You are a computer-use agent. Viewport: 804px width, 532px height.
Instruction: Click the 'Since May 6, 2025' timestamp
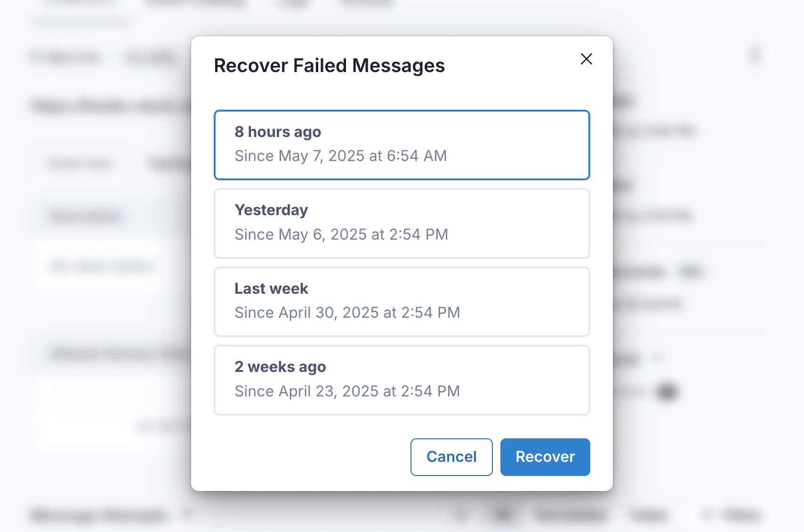[341, 234]
